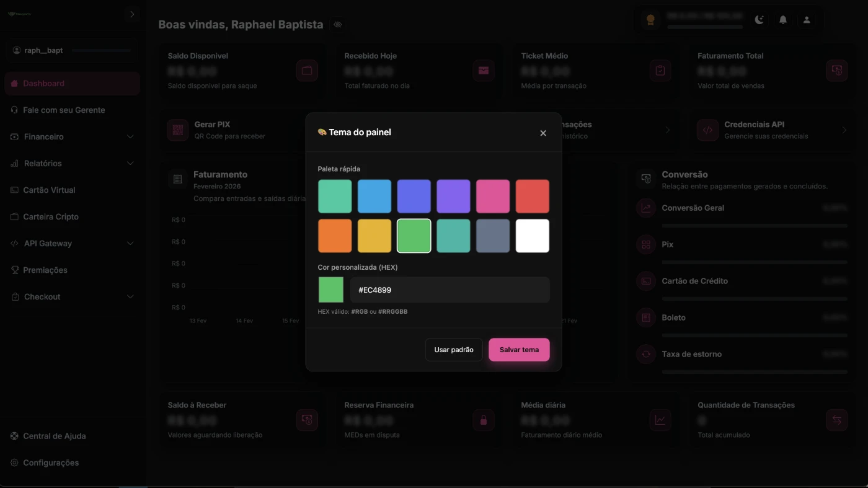Click the Usar padrão button
Image resolution: width=868 pixels, height=488 pixels.
pos(454,350)
